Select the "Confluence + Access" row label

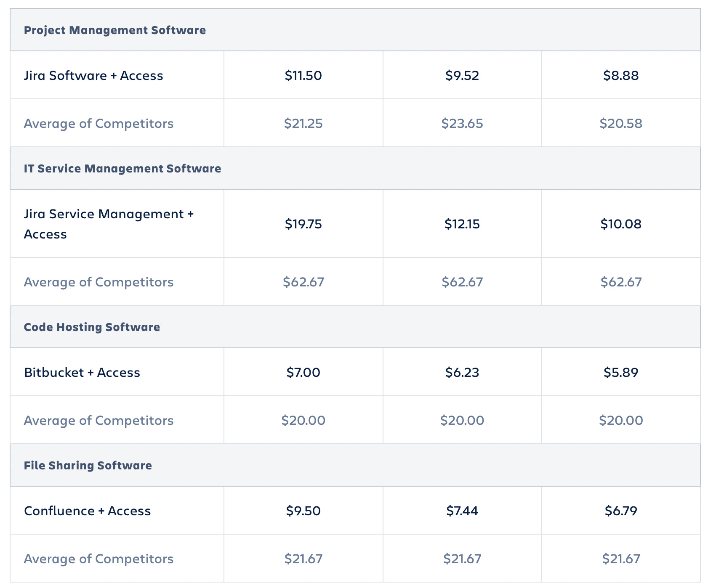pyautogui.click(x=88, y=511)
